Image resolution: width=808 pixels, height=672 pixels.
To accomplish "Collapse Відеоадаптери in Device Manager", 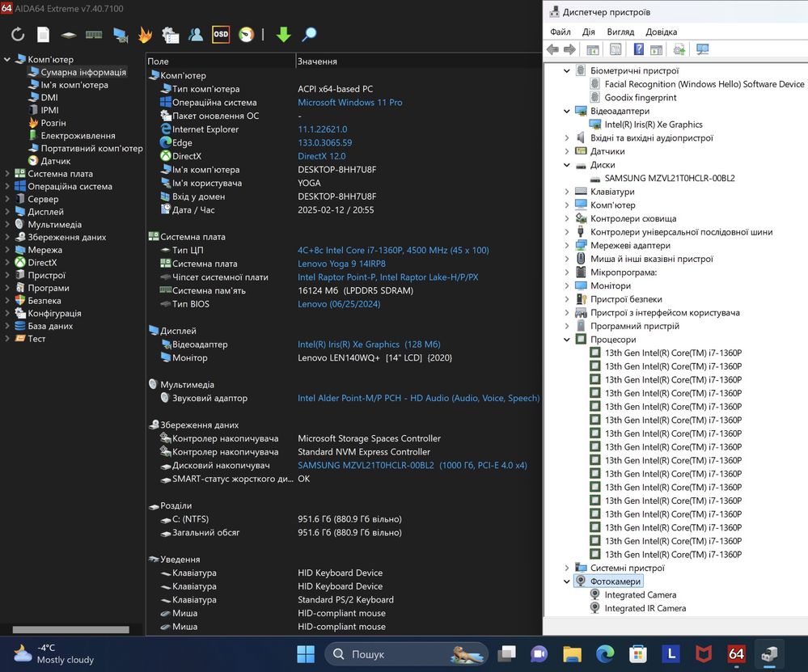I will tap(567, 111).
